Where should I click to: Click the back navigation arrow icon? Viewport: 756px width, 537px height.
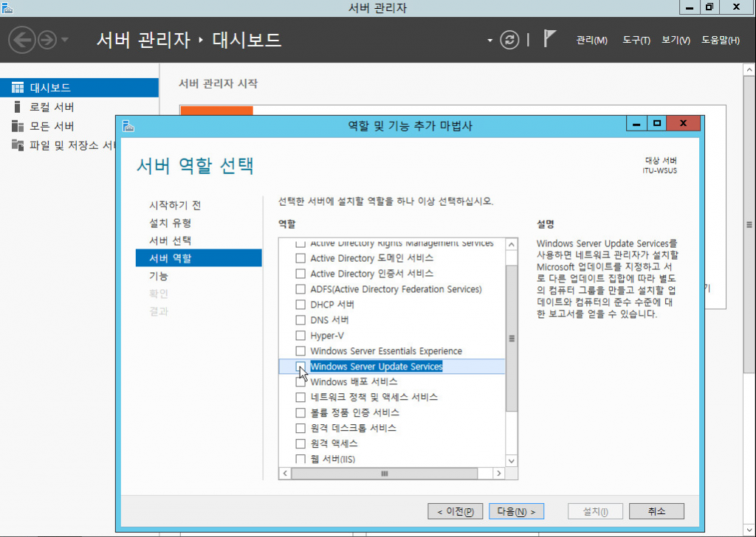point(23,40)
